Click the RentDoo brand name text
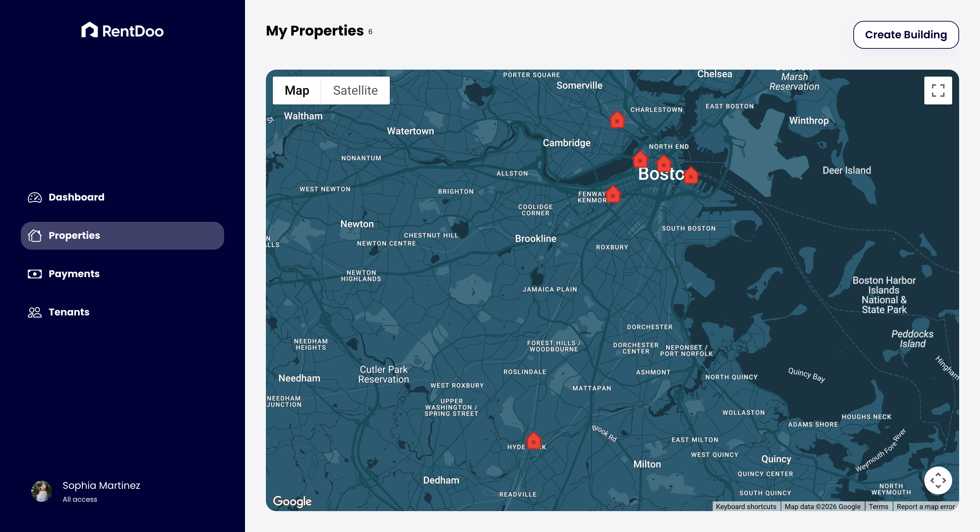 coord(133,31)
